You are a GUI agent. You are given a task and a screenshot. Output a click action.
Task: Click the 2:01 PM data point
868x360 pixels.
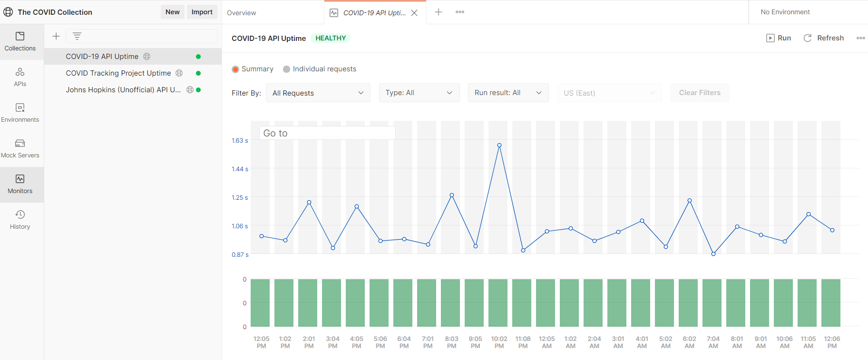[309, 203]
